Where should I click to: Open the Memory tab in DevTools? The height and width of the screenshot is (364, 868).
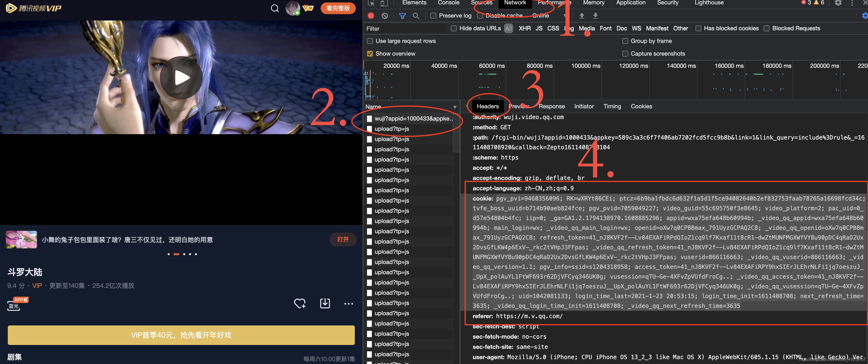(593, 3)
